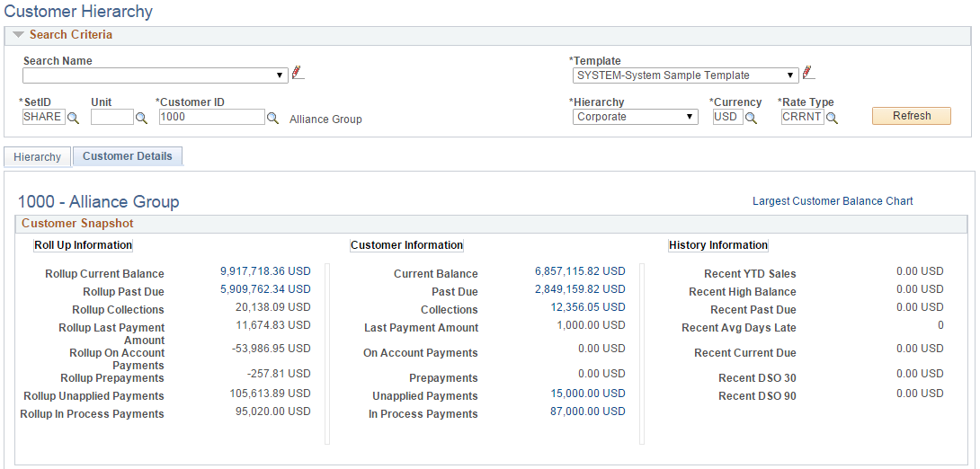Click the Roll Up Information heading
Screen dimensions: 980x469
click(83, 245)
